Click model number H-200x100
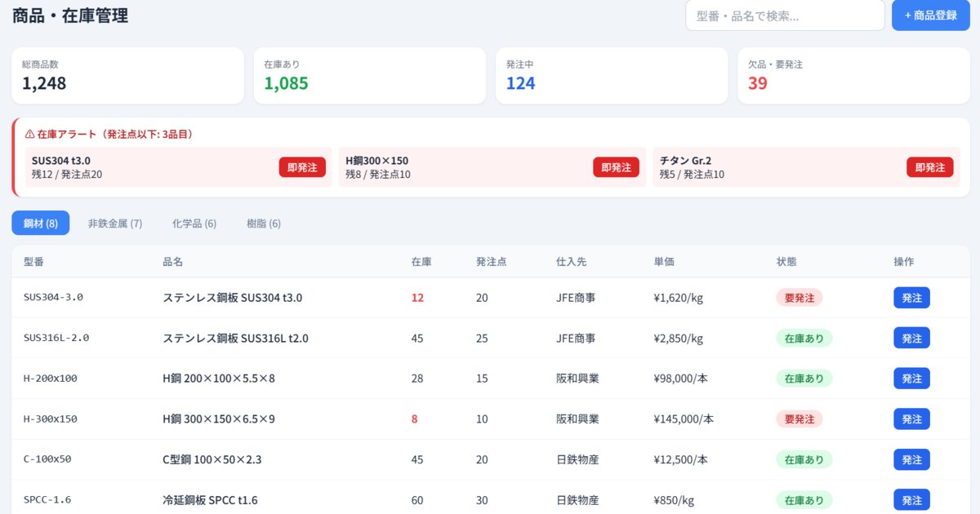980x514 pixels. [x=51, y=379]
